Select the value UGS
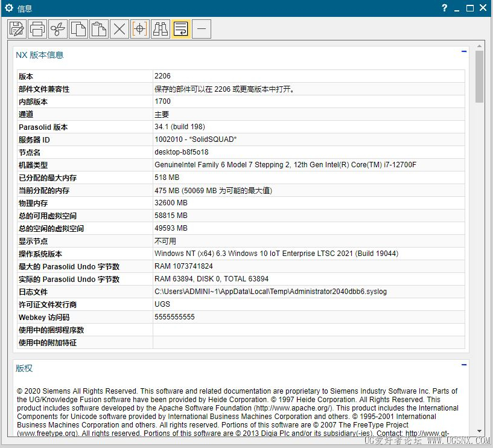The image size is (493, 448). [x=162, y=304]
